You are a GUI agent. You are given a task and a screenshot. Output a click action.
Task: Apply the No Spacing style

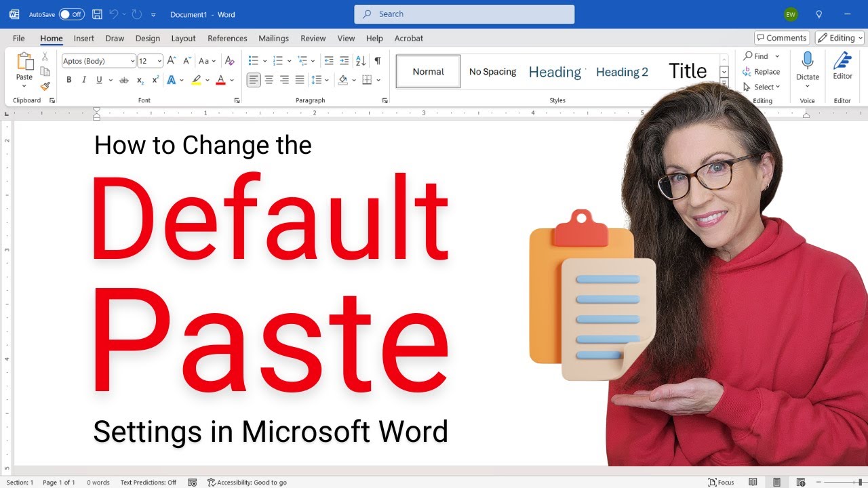(492, 72)
